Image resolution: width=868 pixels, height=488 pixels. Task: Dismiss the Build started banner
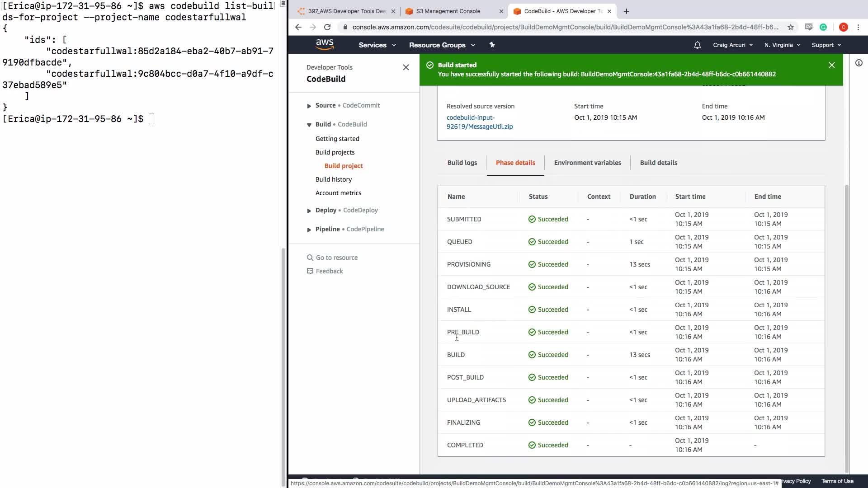[831, 65]
